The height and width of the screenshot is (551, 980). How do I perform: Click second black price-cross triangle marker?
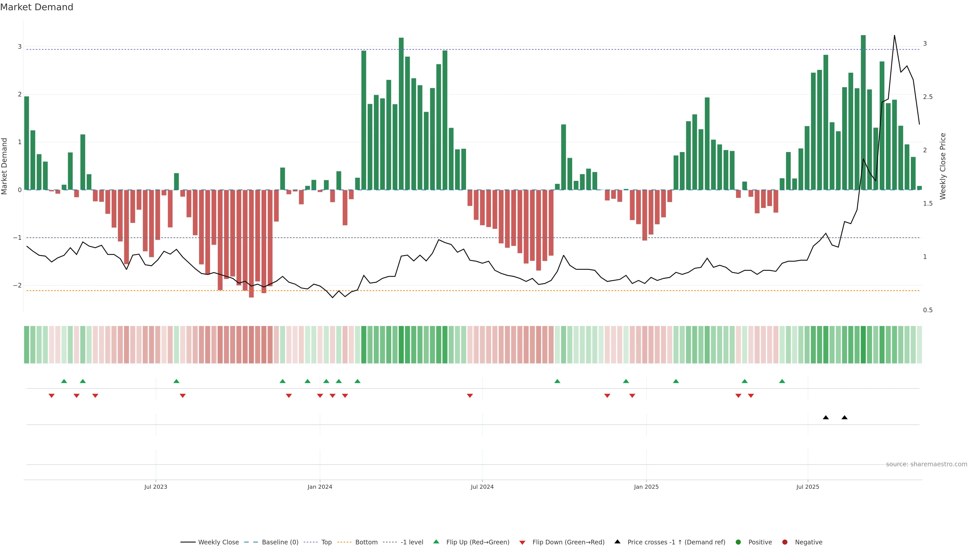click(844, 418)
